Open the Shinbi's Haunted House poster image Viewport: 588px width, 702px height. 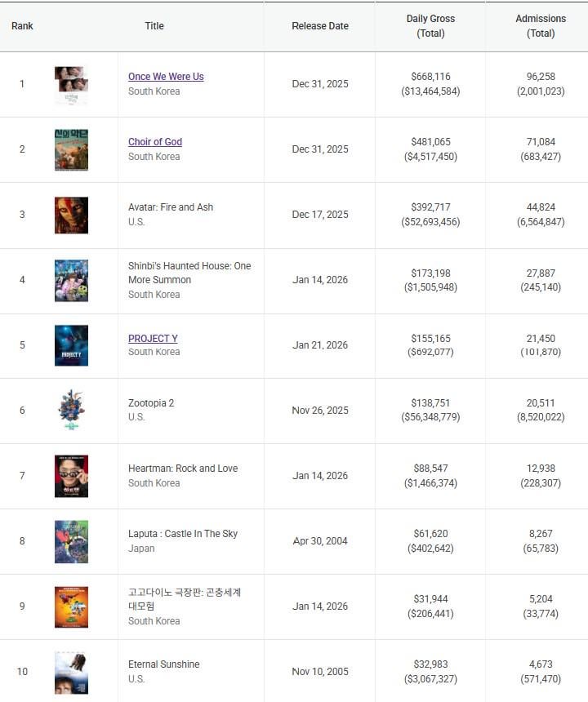point(71,281)
